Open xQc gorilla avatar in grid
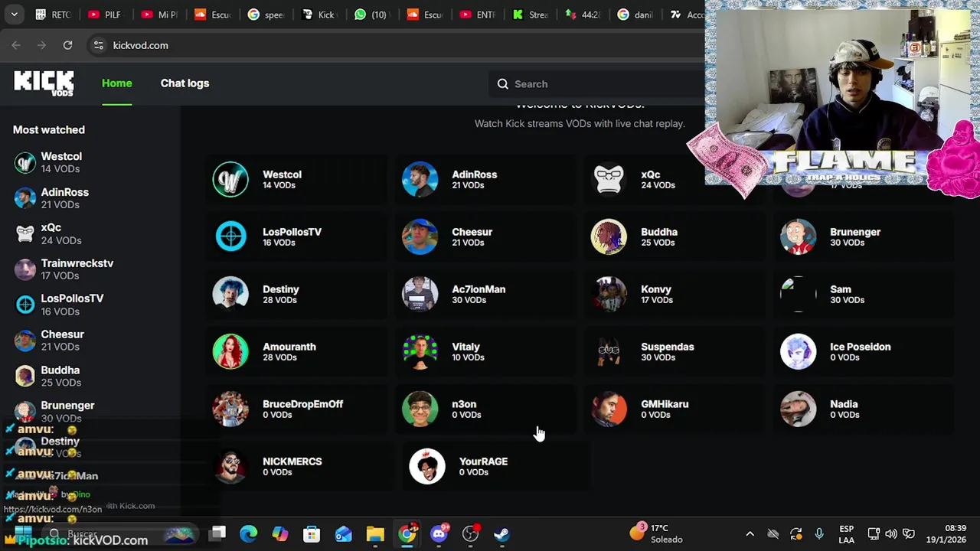 click(609, 179)
